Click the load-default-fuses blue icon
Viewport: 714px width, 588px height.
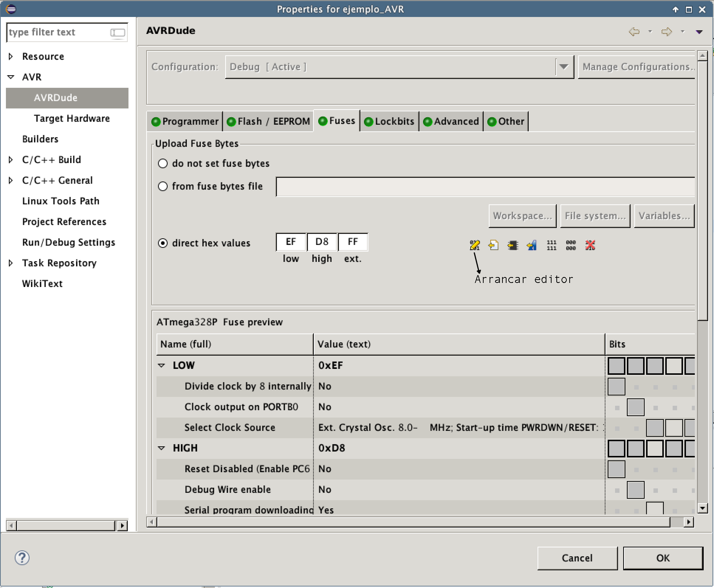[532, 245]
